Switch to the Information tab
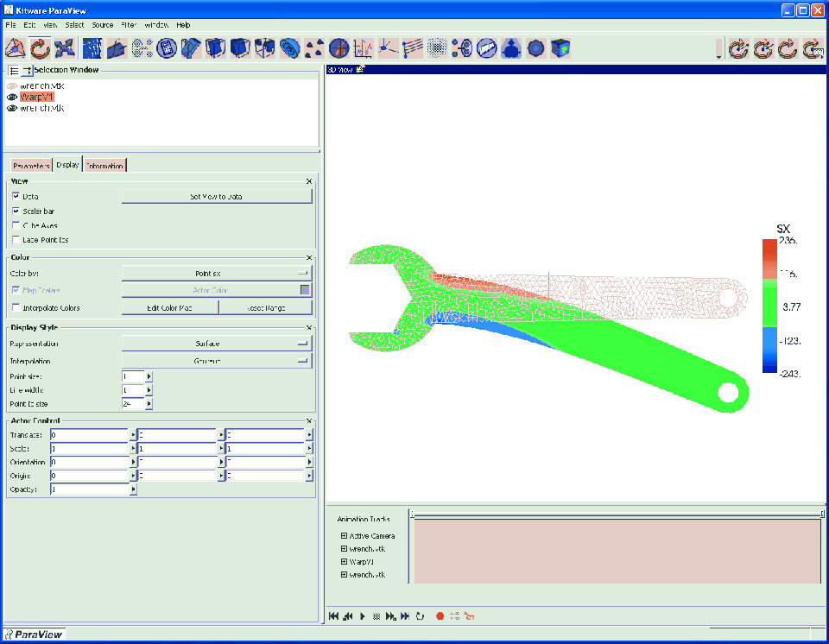Screen dimensions: 829x644 (104, 166)
